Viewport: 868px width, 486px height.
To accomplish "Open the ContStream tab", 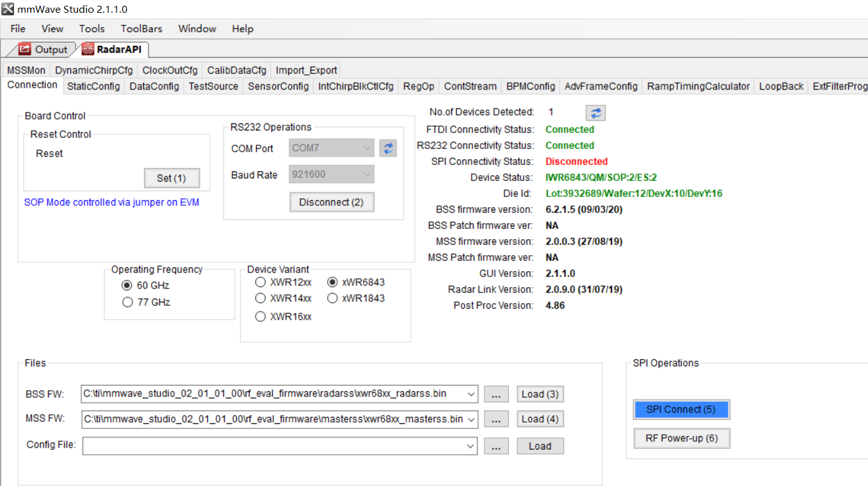I will point(470,86).
